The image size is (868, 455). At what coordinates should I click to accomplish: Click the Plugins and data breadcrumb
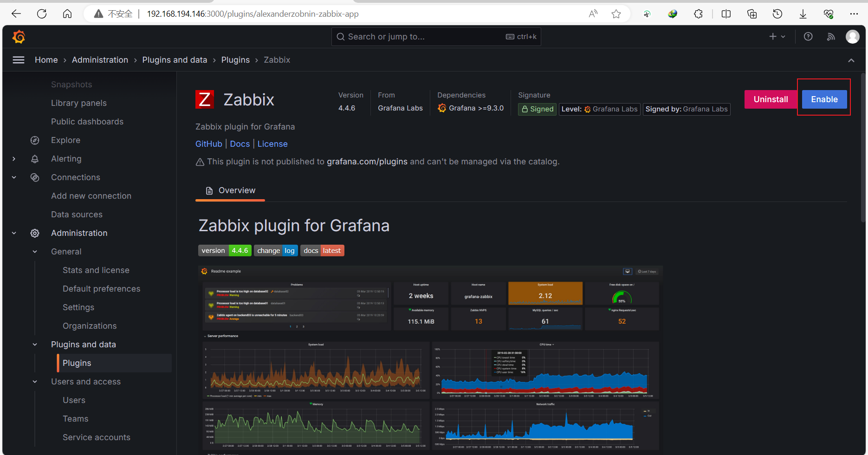[175, 60]
